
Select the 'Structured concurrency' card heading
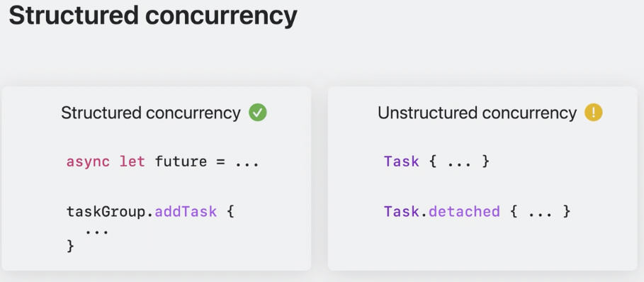tap(151, 113)
